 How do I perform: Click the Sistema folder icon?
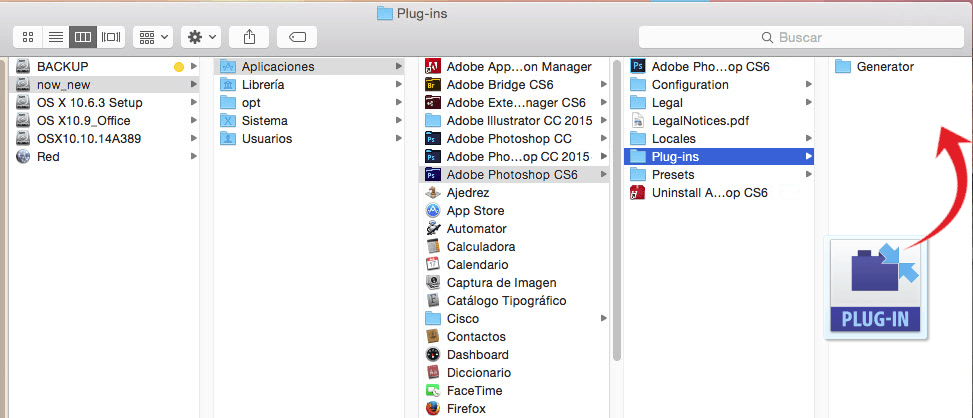pyautogui.click(x=228, y=120)
